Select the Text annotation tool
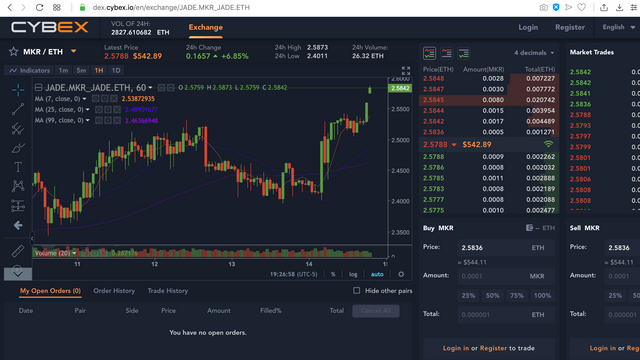 coord(18,167)
